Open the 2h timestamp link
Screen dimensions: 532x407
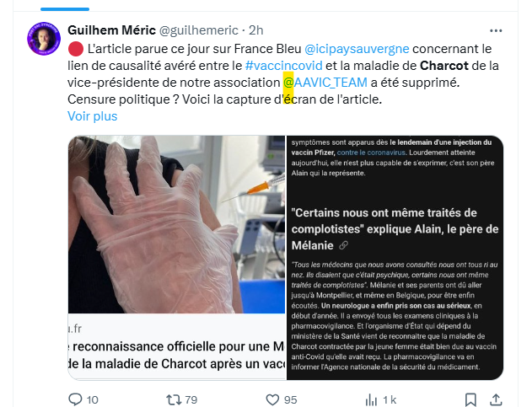[x=255, y=30]
